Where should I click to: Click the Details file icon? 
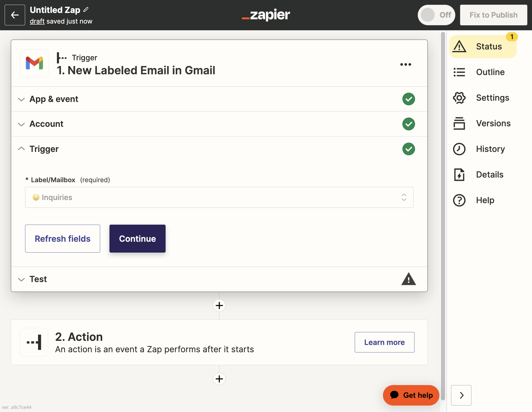[459, 175]
